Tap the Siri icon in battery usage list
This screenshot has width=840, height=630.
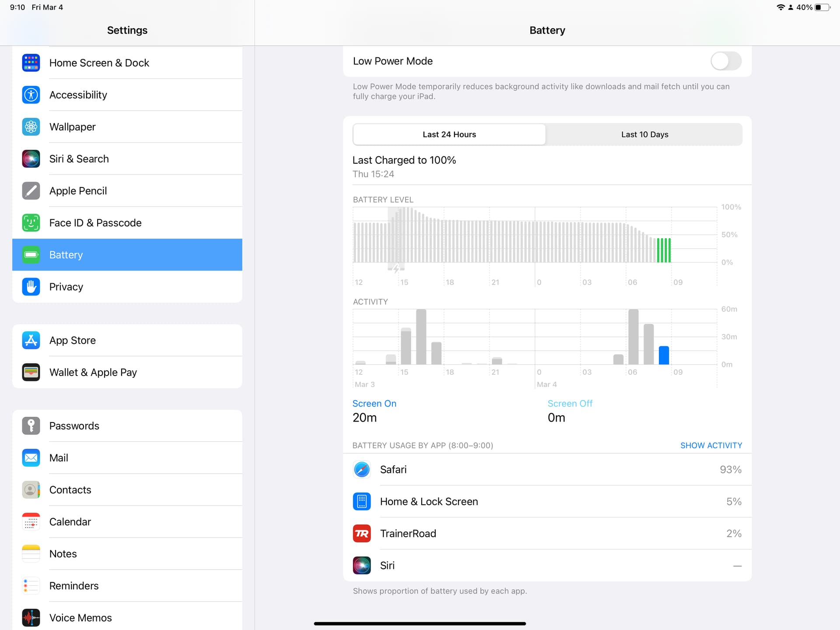point(362,565)
